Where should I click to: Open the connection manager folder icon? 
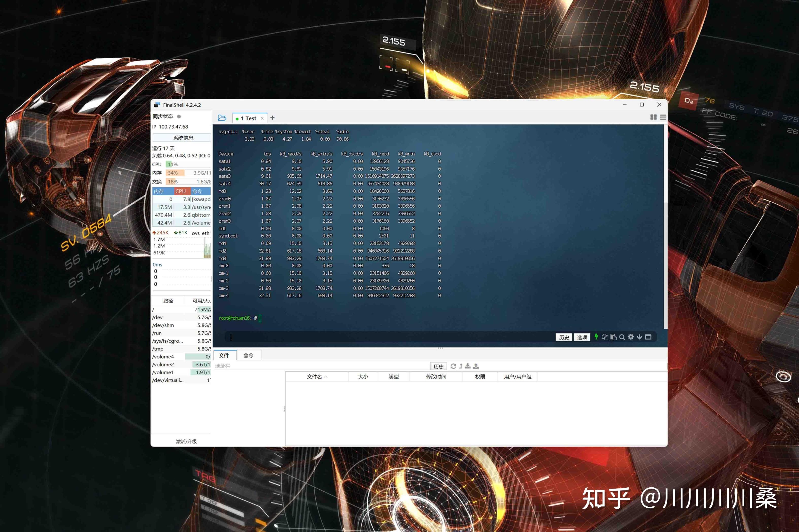point(222,118)
